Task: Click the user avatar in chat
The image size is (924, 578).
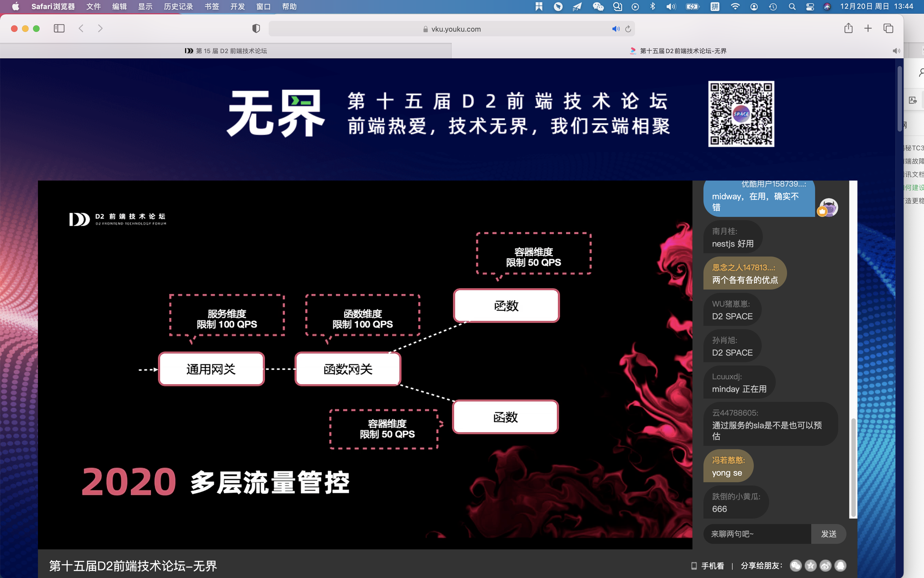Action: coord(828,208)
